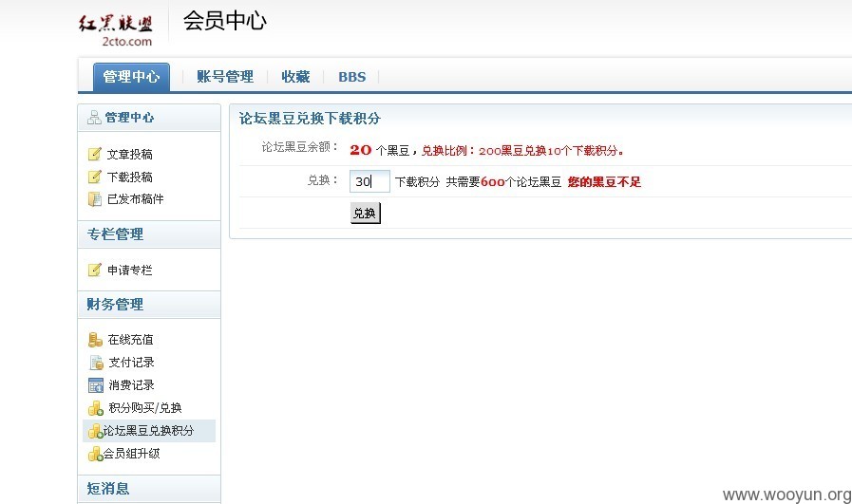Select 论坛黑豆兑换积分 sidebar entry
This screenshot has height=504, width=852.
tap(148, 431)
